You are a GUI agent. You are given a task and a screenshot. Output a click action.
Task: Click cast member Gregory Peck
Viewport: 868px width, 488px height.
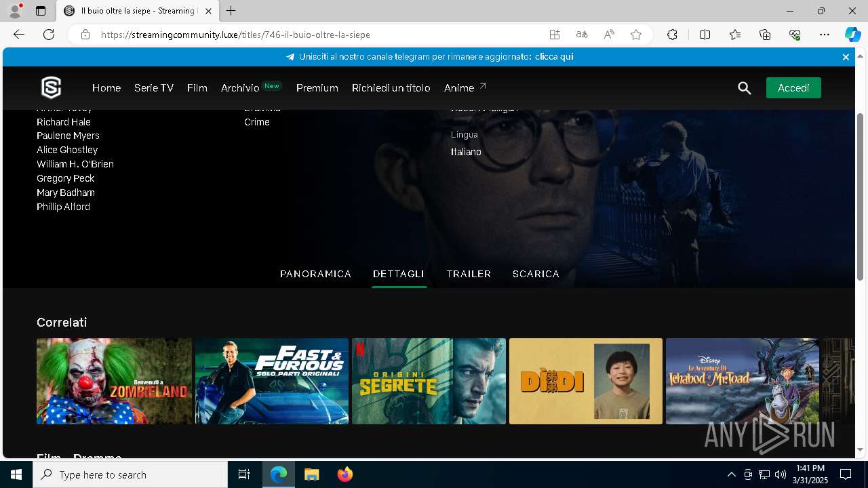click(66, 178)
